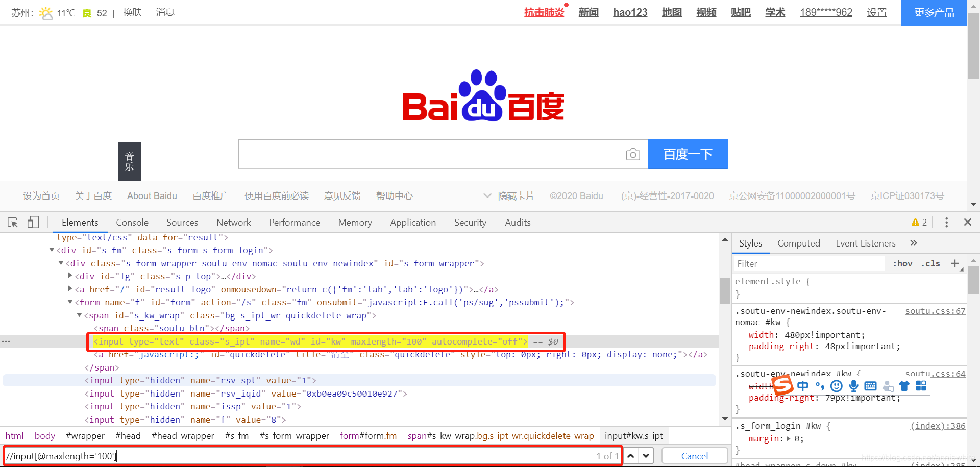Toggle Sogou punctuation mode icon
The height and width of the screenshot is (467, 980).
[x=820, y=386]
